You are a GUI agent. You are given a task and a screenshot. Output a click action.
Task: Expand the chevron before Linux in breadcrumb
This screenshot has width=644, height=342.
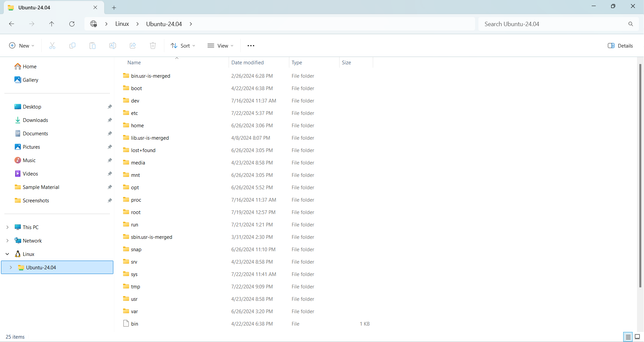tap(106, 24)
